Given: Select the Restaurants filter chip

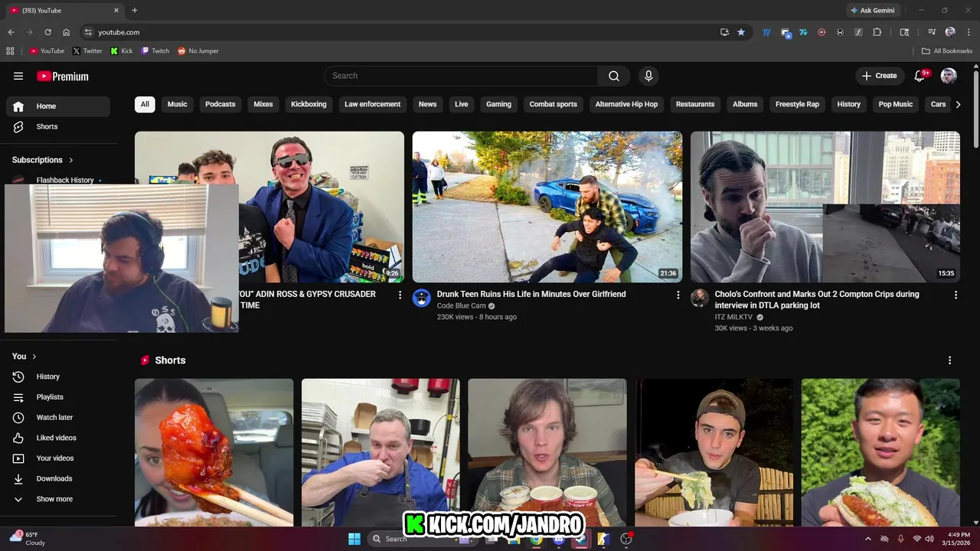Looking at the screenshot, I should point(695,104).
